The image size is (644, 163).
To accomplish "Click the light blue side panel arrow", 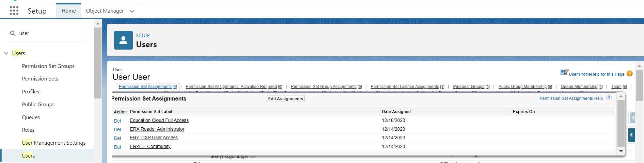I will click(632, 118).
